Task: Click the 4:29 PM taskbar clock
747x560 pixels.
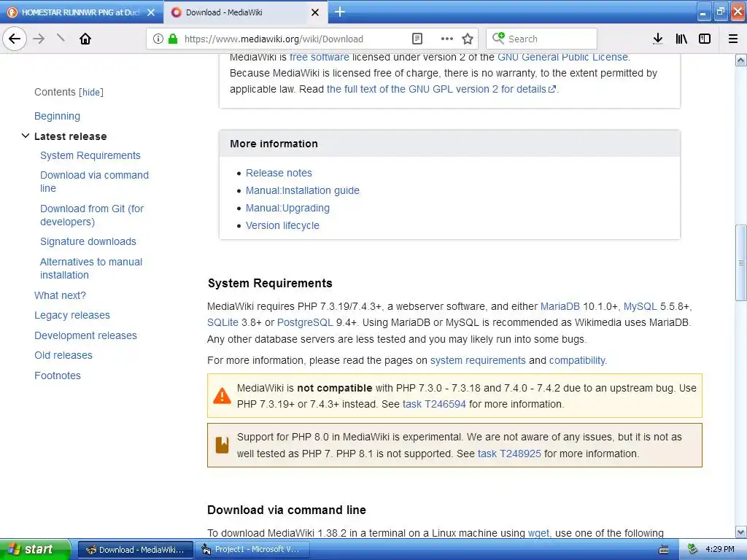Action: [719, 550]
